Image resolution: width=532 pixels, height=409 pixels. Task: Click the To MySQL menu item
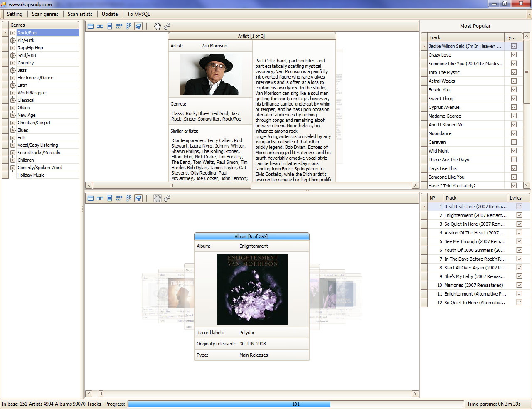point(138,14)
